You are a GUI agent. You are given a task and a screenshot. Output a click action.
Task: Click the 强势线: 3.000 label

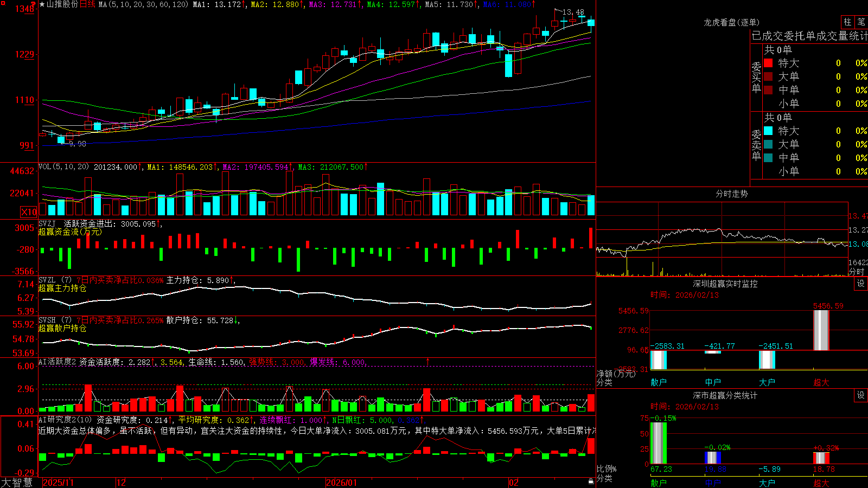[x=277, y=362]
